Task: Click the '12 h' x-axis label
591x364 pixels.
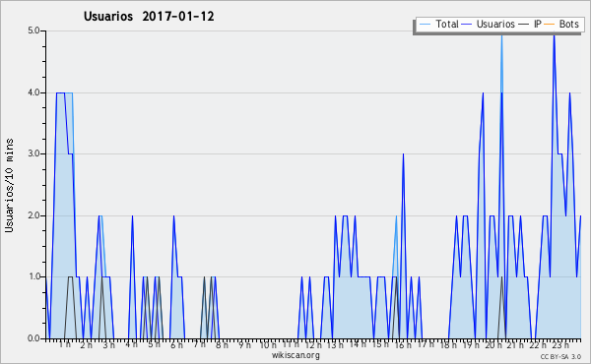Action: click(313, 344)
